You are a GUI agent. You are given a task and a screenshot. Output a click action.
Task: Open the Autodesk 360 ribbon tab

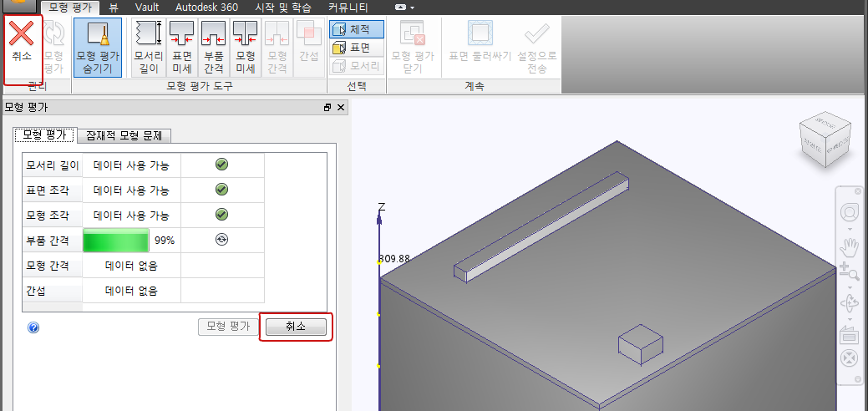click(x=206, y=8)
